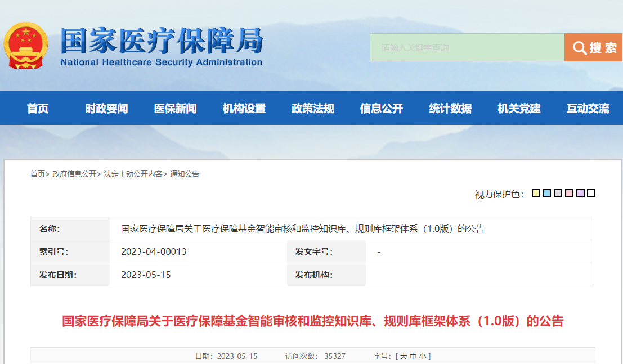Click index number 2023-04-00013

pos(154,251)
